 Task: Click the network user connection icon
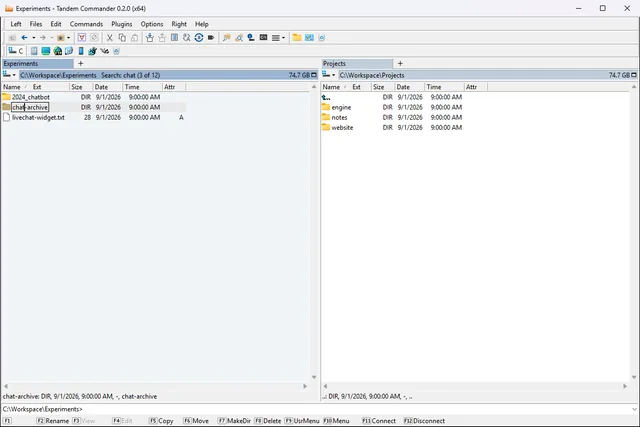click(251, 38)
